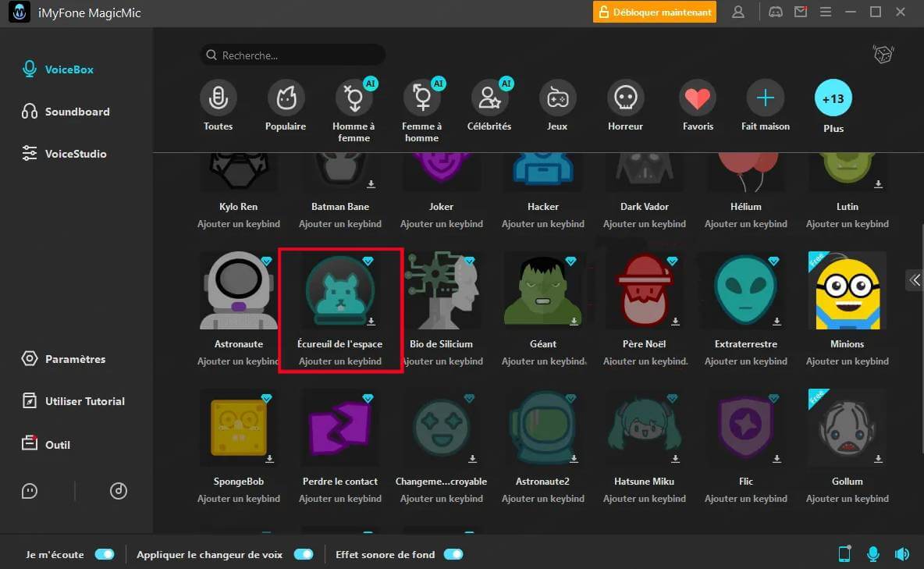Open Utiliser Tutorial
The image size is (924, 569).
click(73, 401)
